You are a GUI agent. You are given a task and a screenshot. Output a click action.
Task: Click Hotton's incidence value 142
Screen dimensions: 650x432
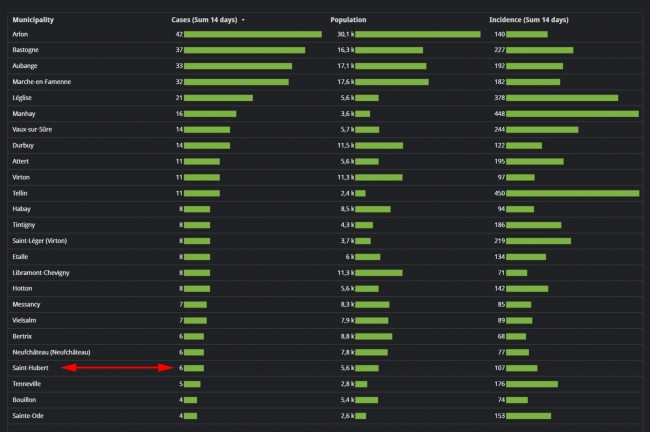500,289
